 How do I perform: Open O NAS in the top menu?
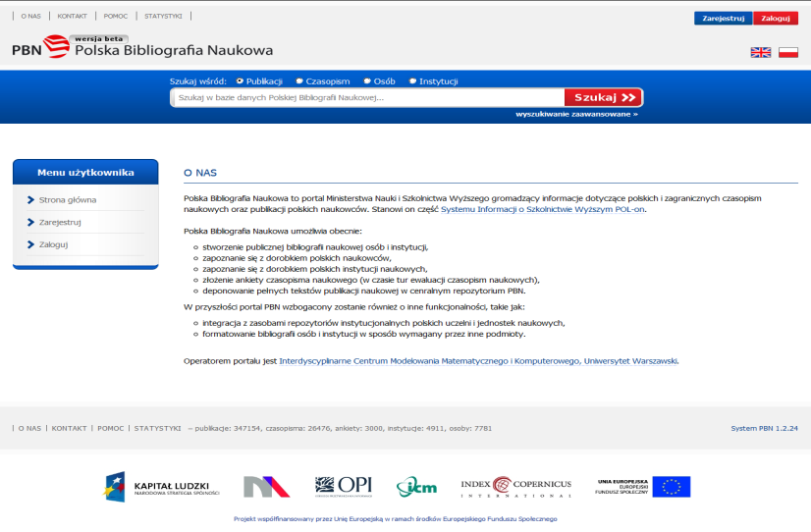pos(31,16)
